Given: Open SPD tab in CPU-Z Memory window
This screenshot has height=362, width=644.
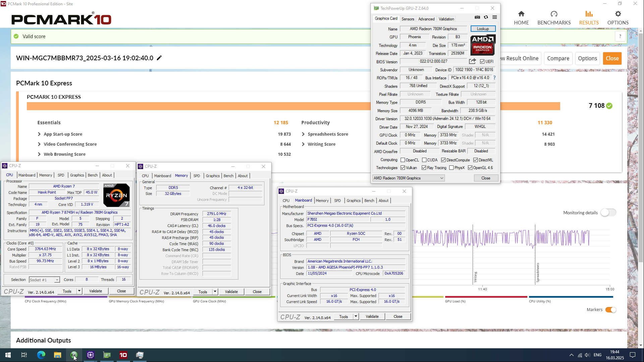Looking at the screenshot, I should 197,176.
